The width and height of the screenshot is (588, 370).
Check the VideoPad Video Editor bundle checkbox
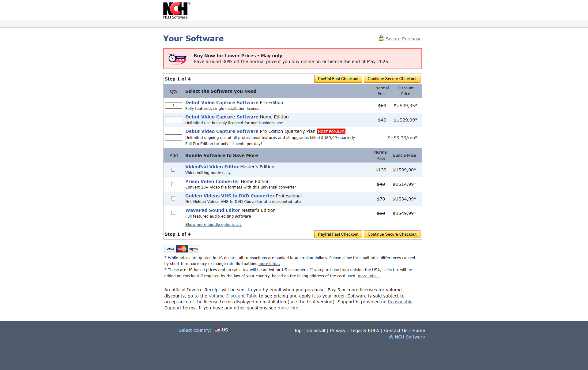[173, 170]
